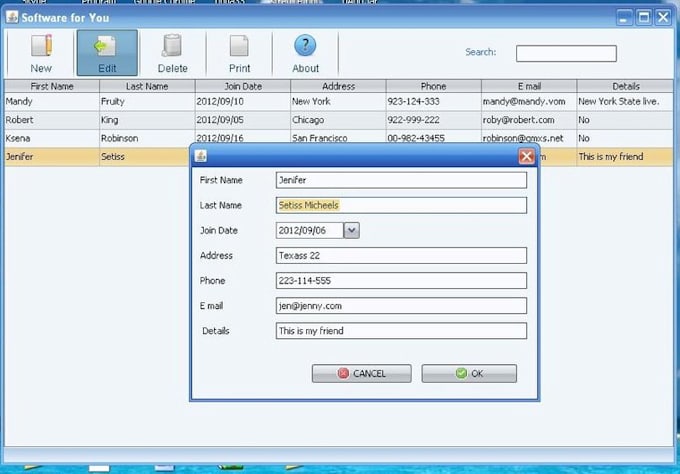Viewport: 680px width, 474px height.
Task: Click the 'mandy@mandy.vom' email cell
Action: click(529, 101)
